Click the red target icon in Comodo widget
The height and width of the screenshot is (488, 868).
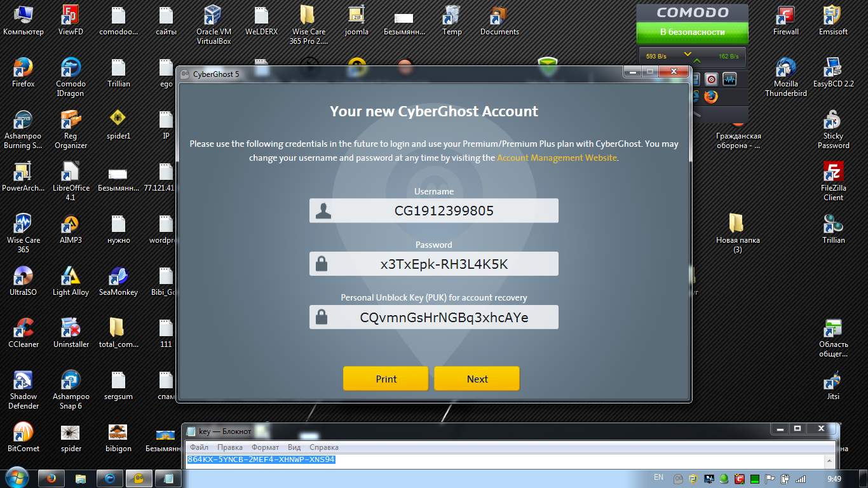pos(711,79)
